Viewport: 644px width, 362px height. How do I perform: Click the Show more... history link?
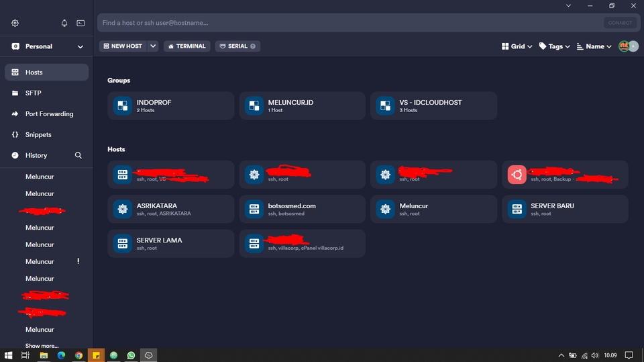(x=42, y=345)
